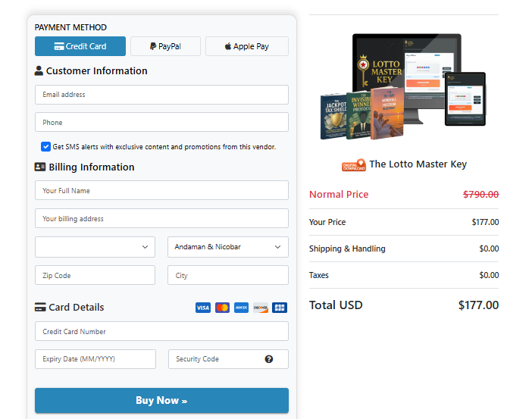532x419 pixels.
Task: Click the Discover card icon
Action: [x=261, y=308]
